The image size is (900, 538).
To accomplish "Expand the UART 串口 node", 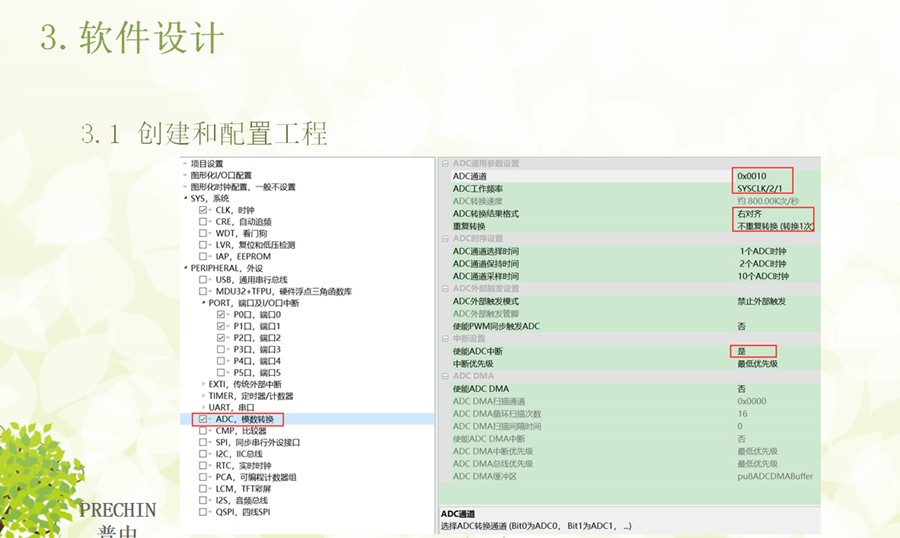I will (203, 407).
